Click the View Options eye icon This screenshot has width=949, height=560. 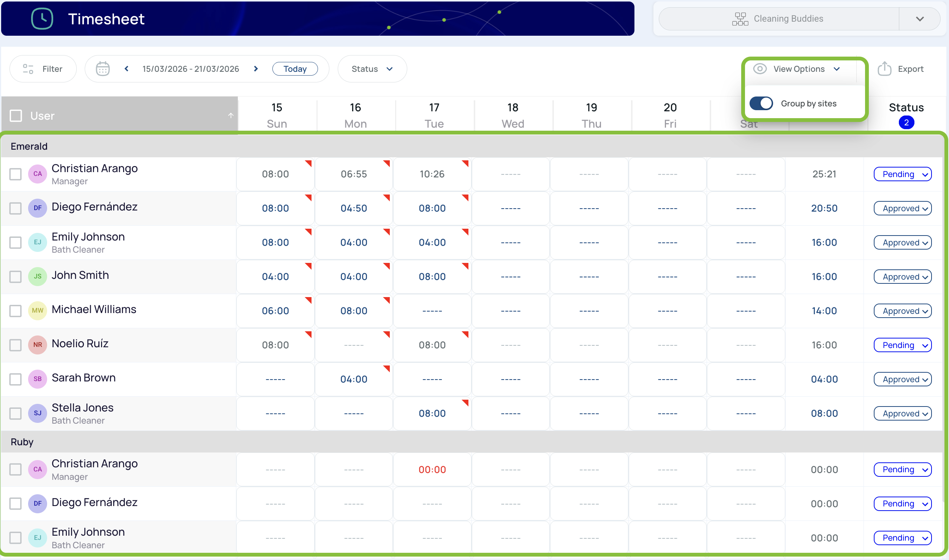[760, 69]
